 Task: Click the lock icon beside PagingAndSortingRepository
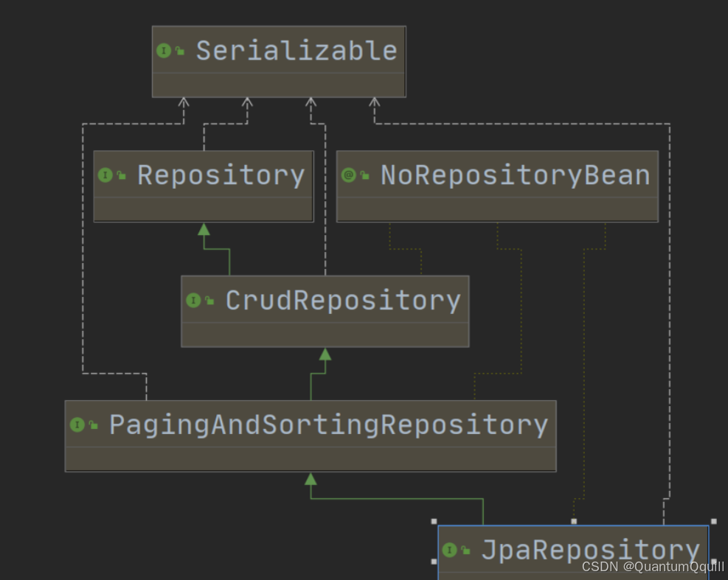tap(94, 425)
